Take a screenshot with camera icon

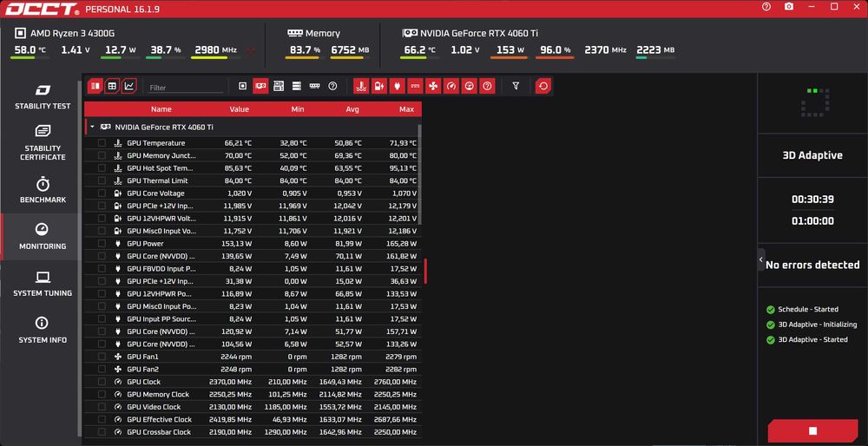pos(789,7)
